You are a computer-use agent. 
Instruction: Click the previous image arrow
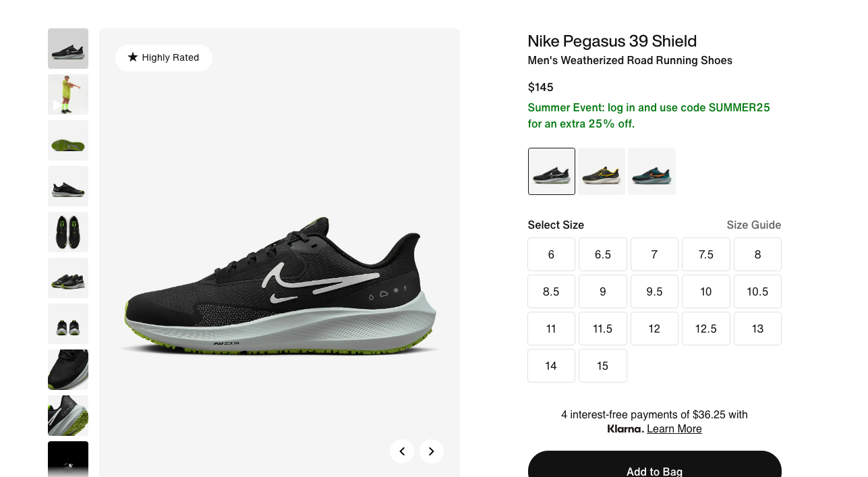402,451
